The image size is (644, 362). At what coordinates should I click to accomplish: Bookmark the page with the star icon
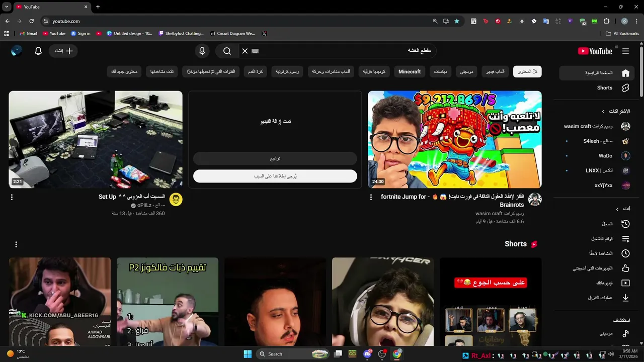(457, 21)
